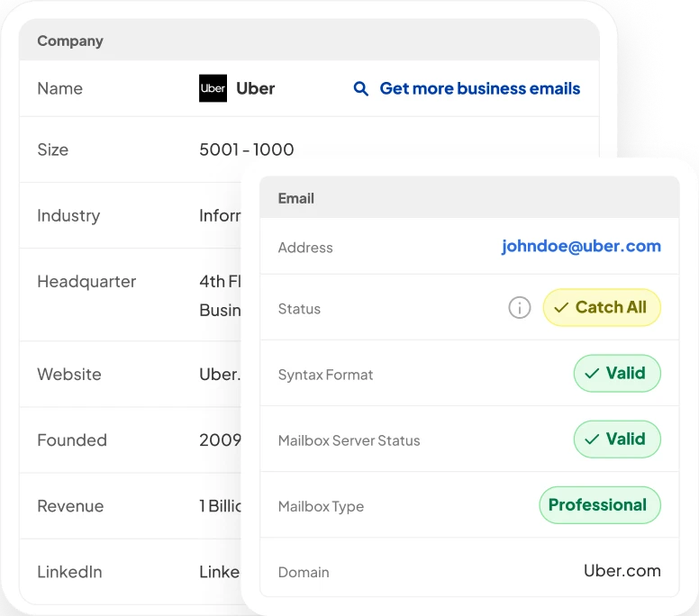Click the Mailbox Type label
The width and height of the screenshot is (699, 616).
pos(321,507)
